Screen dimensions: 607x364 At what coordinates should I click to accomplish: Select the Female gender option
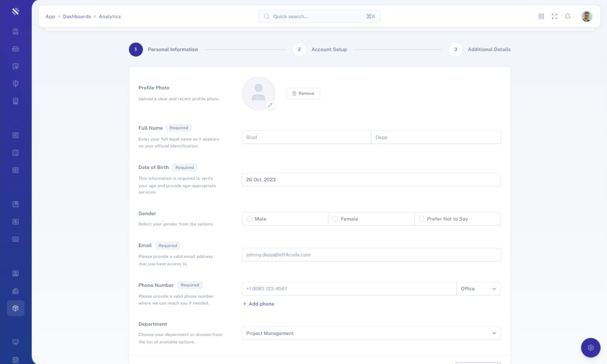click(x=335, y=219)
